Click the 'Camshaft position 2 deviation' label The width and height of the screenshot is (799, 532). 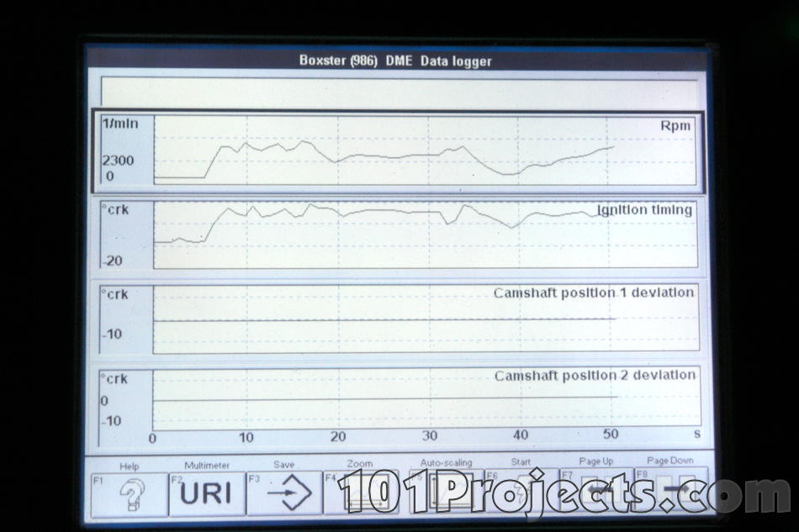coord(595,376)
